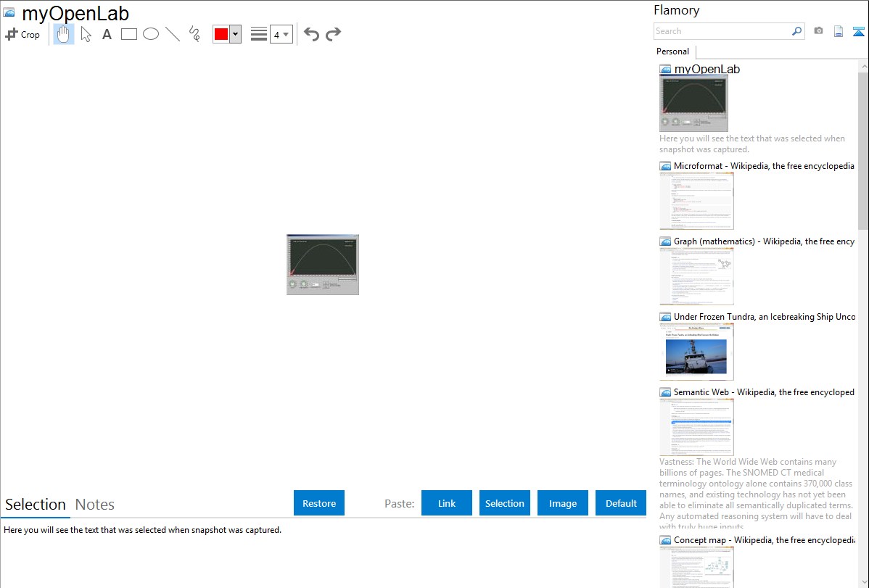Open the color picker dropdown arrow
The height and width of the screenshot is (588, 869).
[236, 34]
